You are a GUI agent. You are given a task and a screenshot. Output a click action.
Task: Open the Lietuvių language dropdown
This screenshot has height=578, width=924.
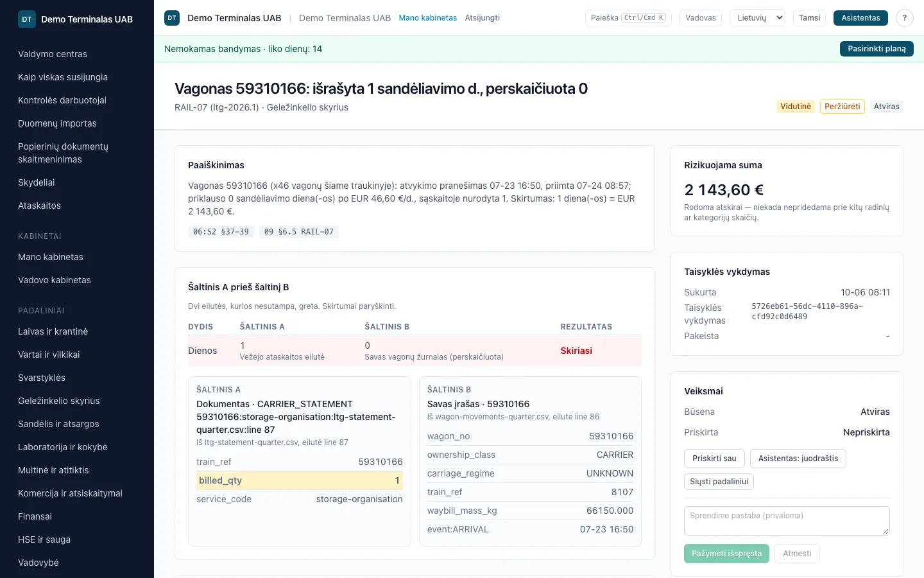(758, 18)
